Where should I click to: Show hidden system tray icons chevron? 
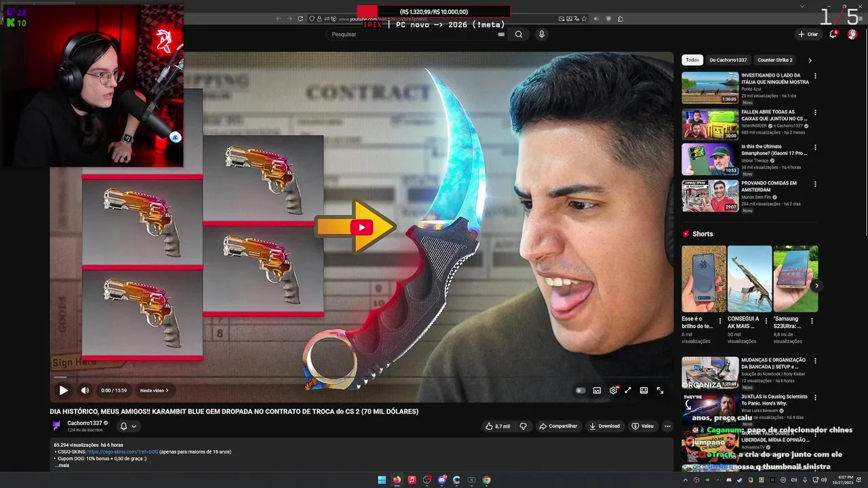[x=687, y=480]
